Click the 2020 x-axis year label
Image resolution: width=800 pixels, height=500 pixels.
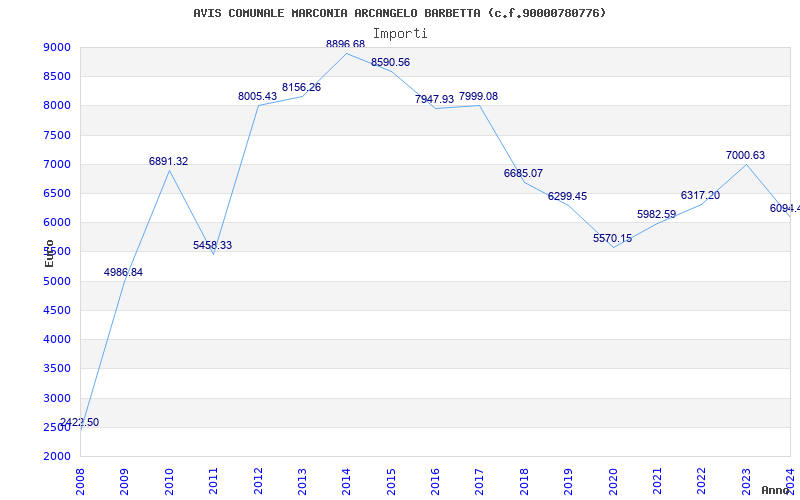613,482
